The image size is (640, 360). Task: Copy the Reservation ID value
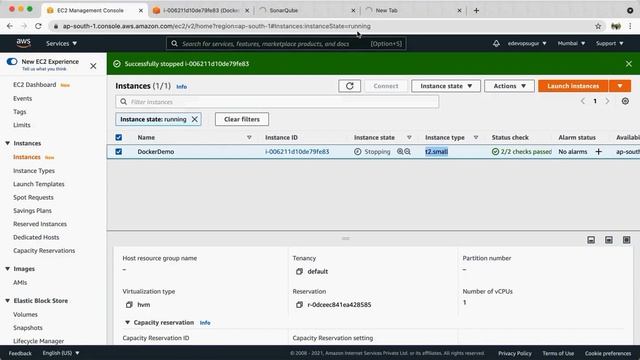click(x=299, y=304)
